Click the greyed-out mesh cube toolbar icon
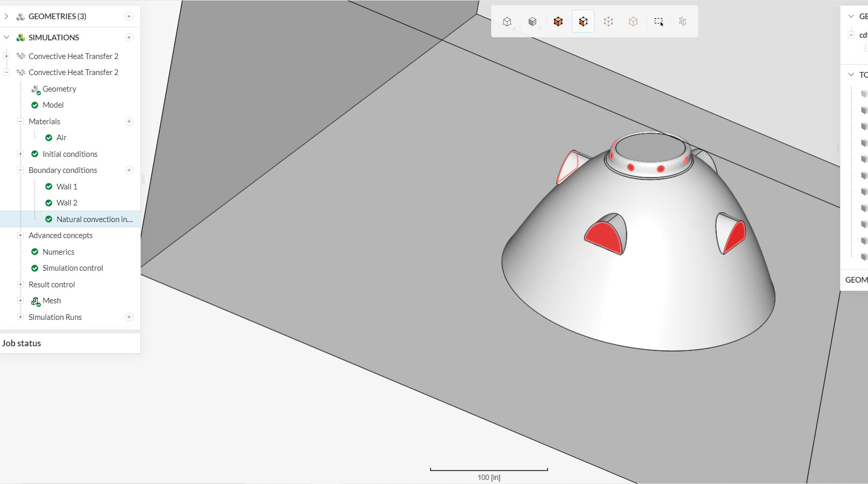This screenshot has height=484, width=868. [x=683, y=22]
